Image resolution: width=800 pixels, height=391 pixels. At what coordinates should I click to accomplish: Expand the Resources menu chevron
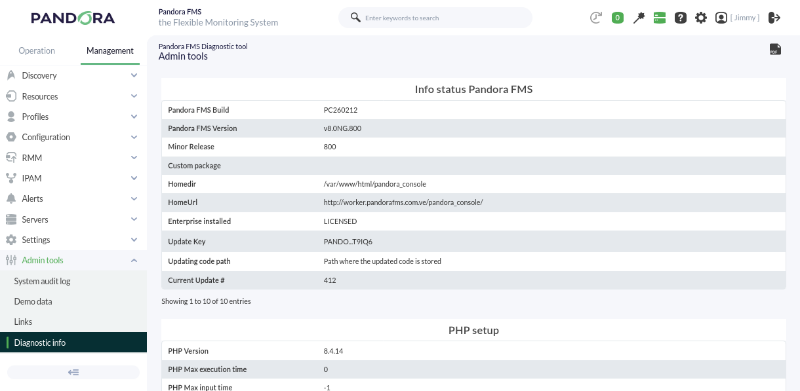(x=134, y=96)
